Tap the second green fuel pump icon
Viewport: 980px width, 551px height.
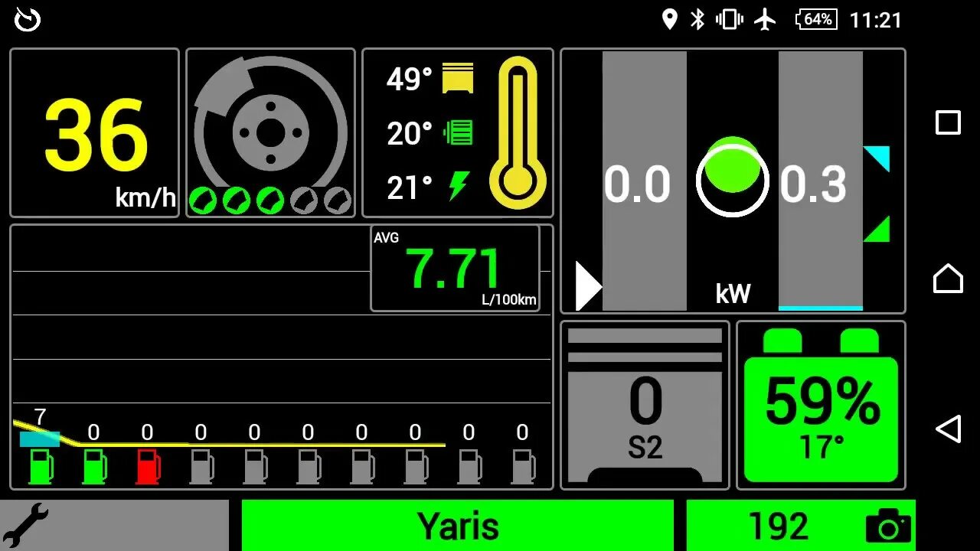(x=95, y=466)
